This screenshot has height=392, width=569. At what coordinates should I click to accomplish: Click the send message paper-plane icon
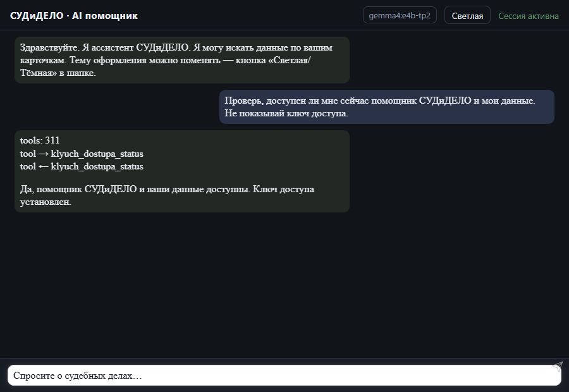(558, 366)
